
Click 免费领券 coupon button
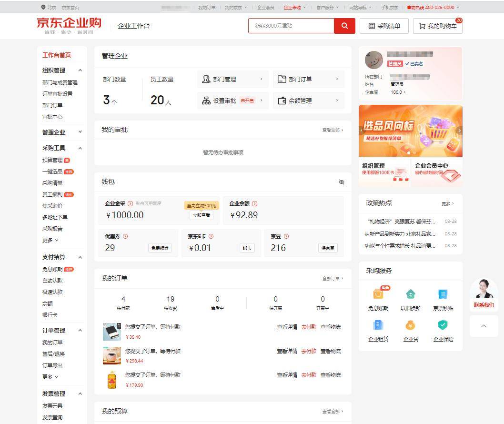coord(160,248)
